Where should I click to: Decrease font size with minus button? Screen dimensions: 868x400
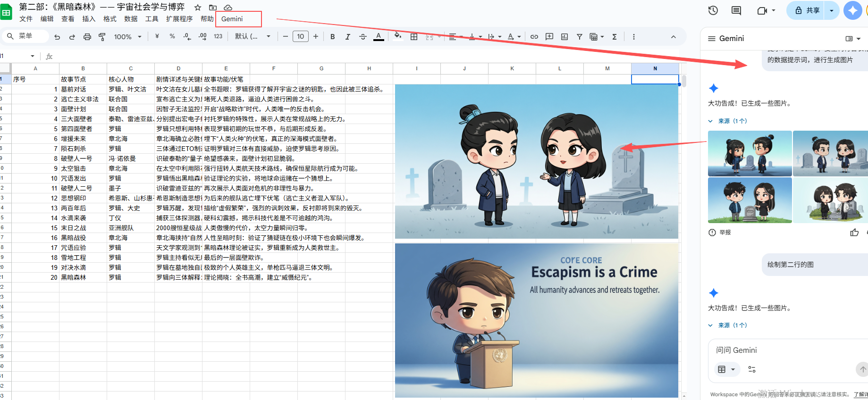[x=285, y=36]
